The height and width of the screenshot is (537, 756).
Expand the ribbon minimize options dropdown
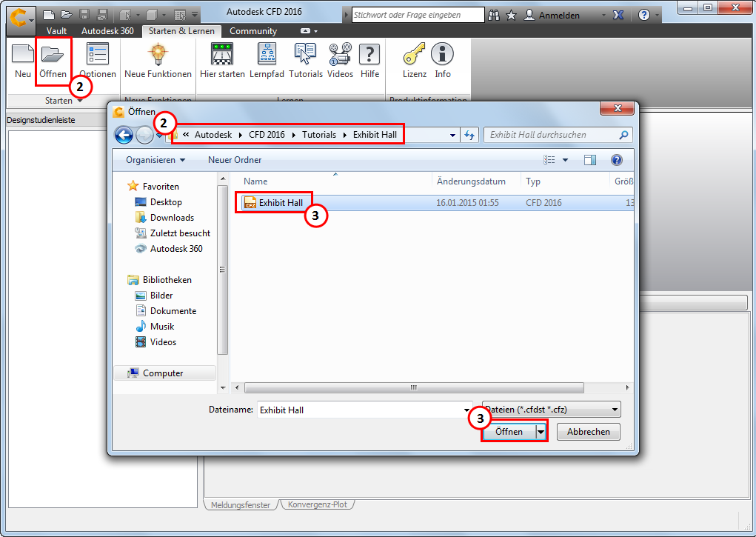click(316, 31)
